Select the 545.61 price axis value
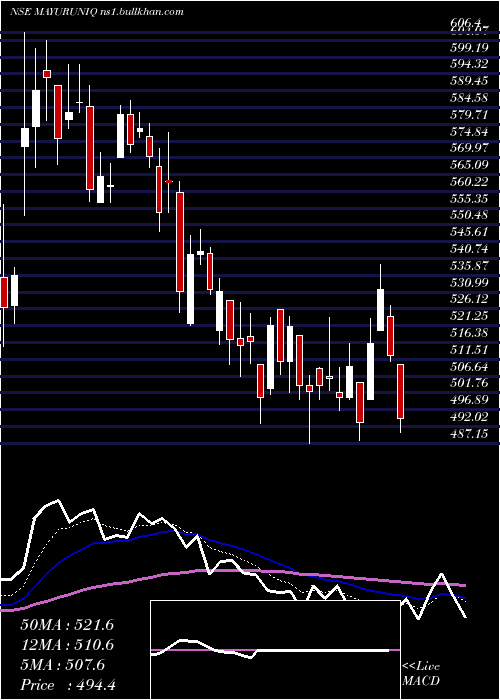Screen dimensions: 500x700 469,232
